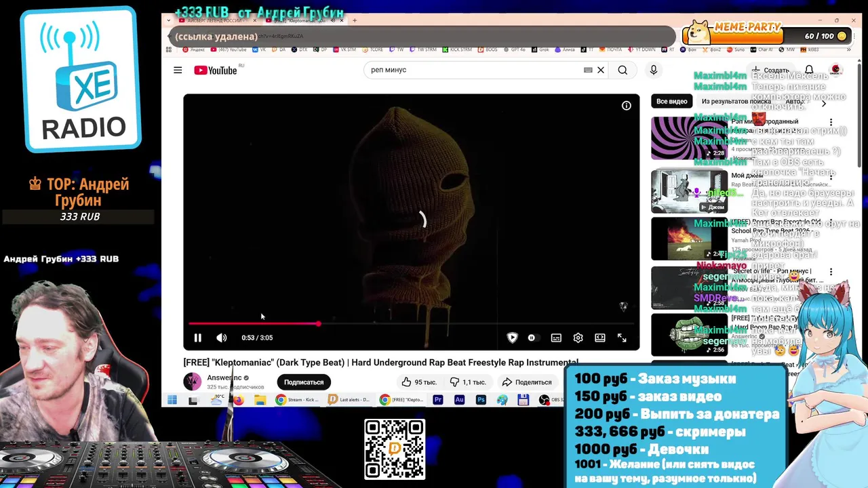The width and height of the screenshot is (868, 488).
Task: Open the Яндекс bookmark
Action: click(x=193, y=49)
